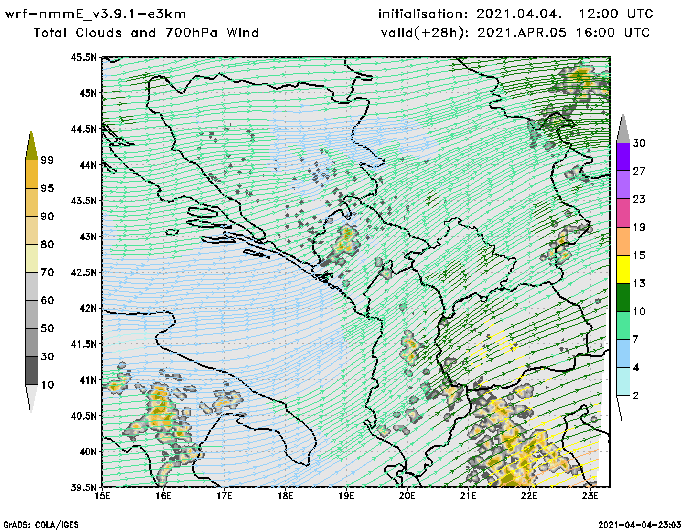Click the dark green 13–10 wind swatch
This screenshot has width=700, height=530.
[x=623, y=297]
